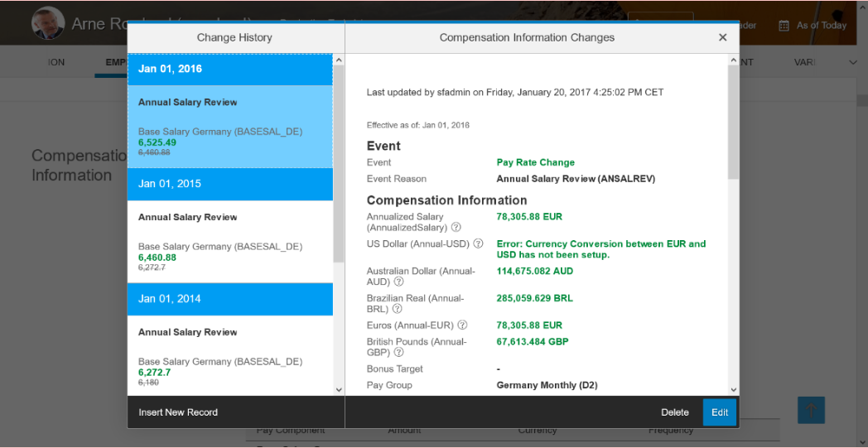This screenshot has width=868, height=448.
Task: Click the 6,525.49 base salary amount
Action: [x=157, y=142]
